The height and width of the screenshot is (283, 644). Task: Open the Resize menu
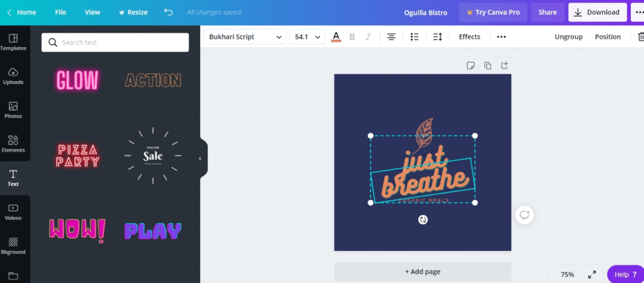coord(133,12)
